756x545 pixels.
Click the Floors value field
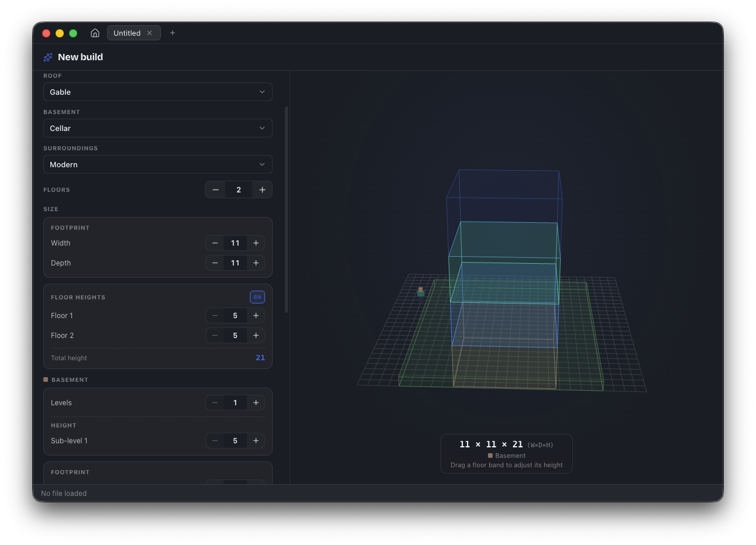239,189
